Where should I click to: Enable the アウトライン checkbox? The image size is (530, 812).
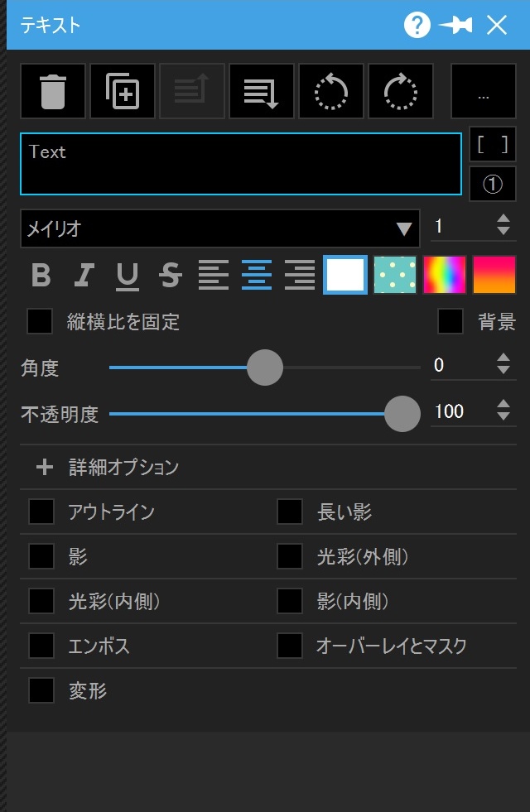pyautogui.click(x=41, y=512)
